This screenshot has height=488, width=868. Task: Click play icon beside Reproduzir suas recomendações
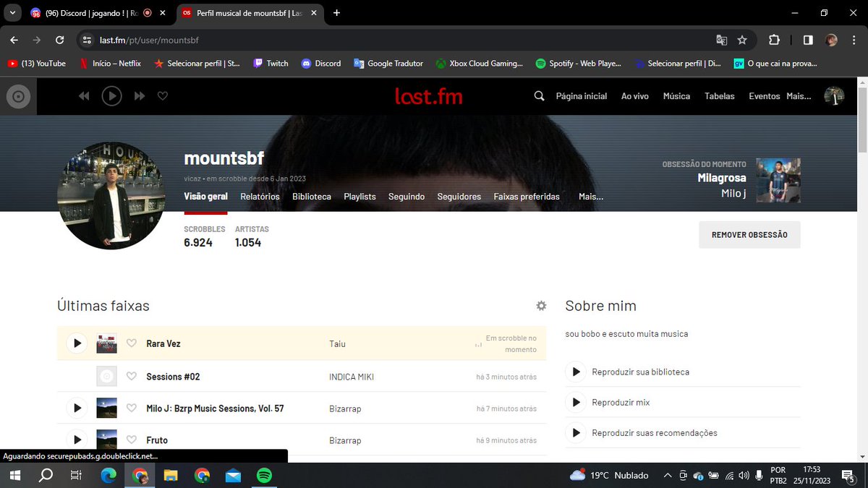click(576, 432)
